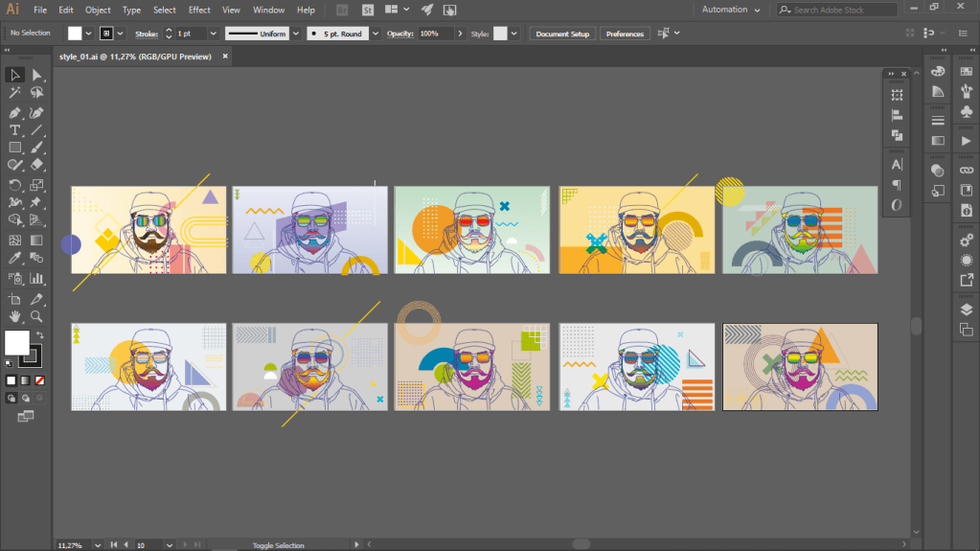Select the Pen tool
Image resolution: width=980 pixels, height=551 pixels.
[15, 113]
